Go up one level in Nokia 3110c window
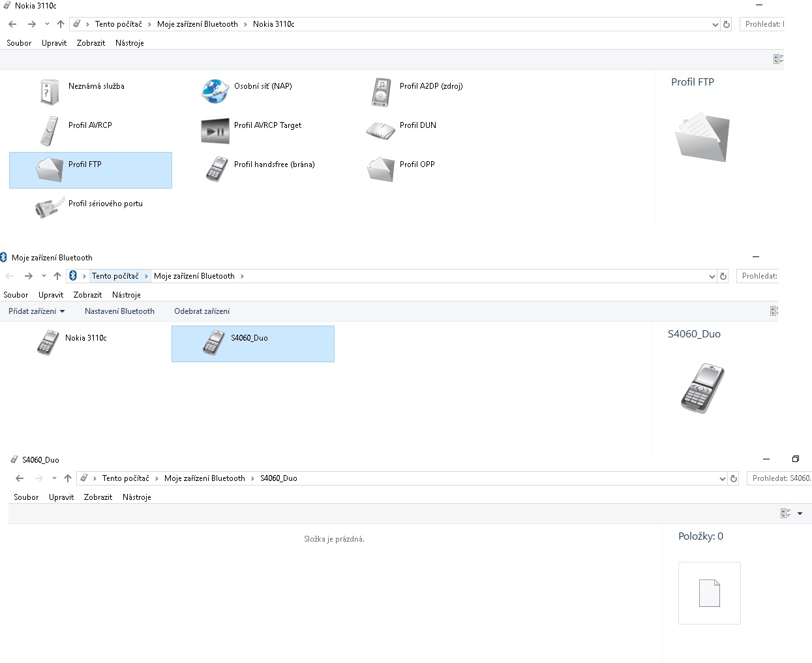Viewport: 812px width, 663px height. click(61, 24)
